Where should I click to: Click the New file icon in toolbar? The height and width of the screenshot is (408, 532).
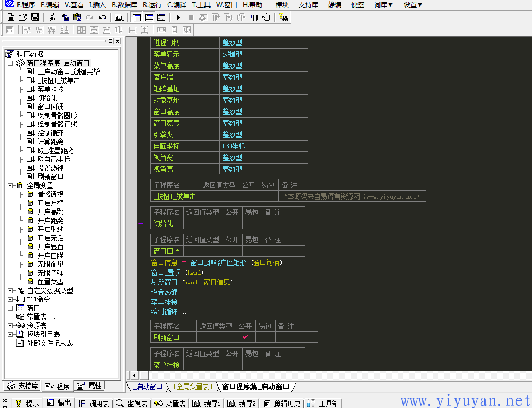pyautogui.click(x=10, y=18)
